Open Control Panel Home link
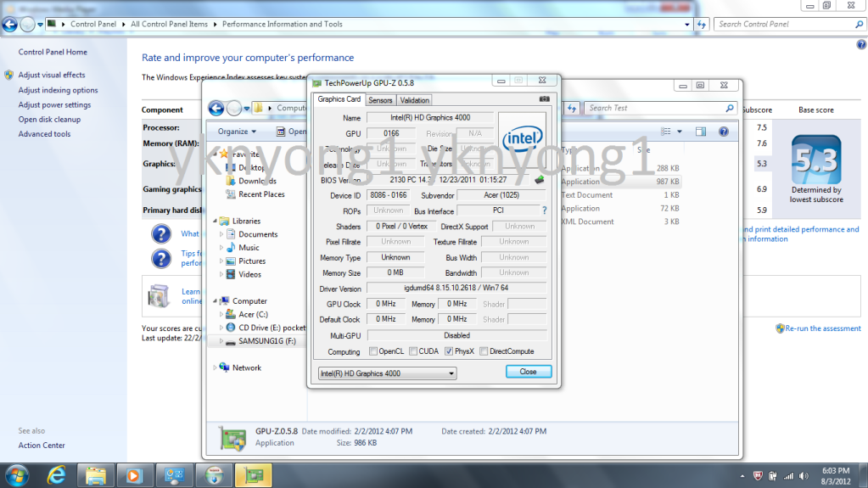This screenshot has height=488, width=868. (53, 52)
